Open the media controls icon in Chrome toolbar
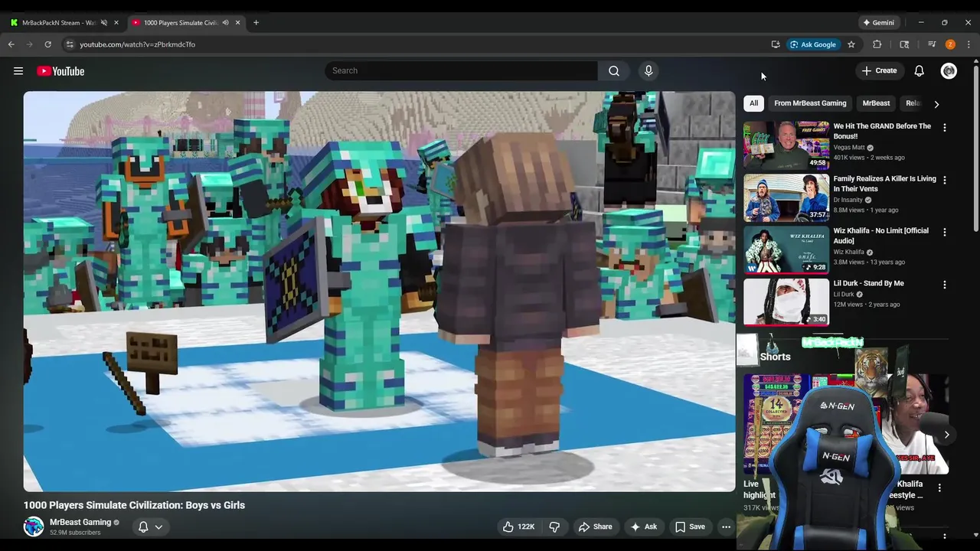 tap(932, 44)
